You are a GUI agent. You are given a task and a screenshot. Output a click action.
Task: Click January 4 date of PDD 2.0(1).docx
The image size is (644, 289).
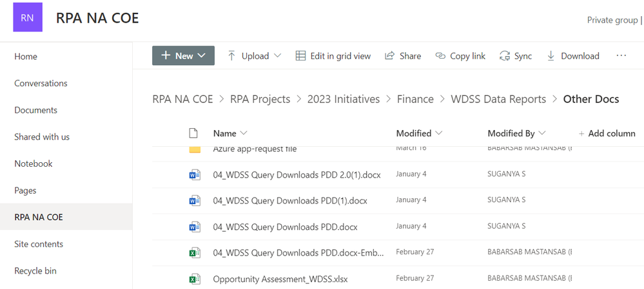click(x=411, y=174)
